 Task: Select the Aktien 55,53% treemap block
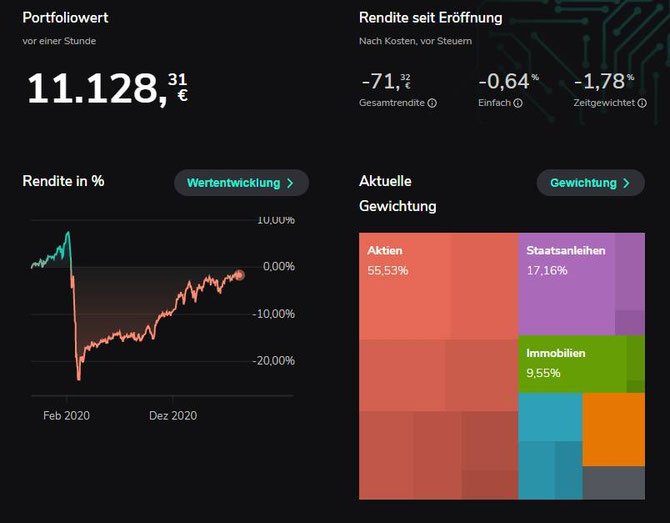coord(438,366)
